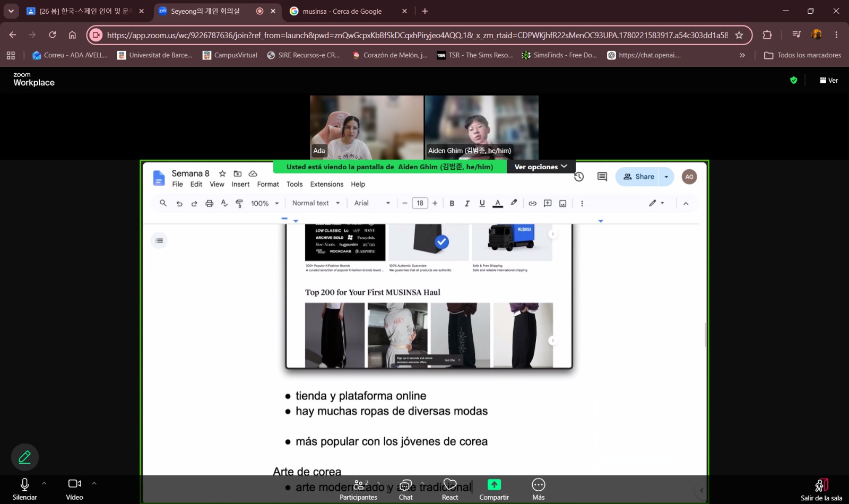
Task: Click Aiden Ghim's video thumbnail
Action: 482,127
